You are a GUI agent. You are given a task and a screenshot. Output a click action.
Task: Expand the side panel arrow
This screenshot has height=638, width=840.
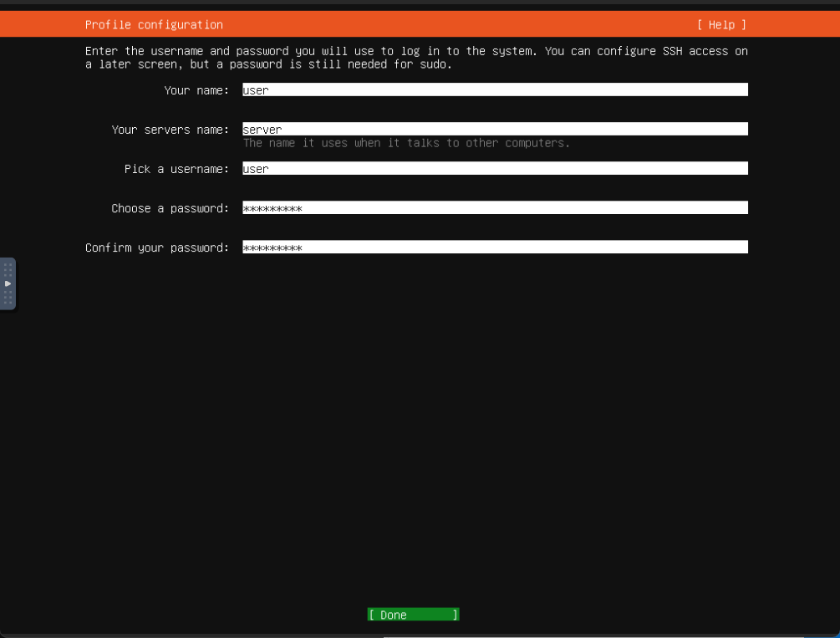[8, 283]
